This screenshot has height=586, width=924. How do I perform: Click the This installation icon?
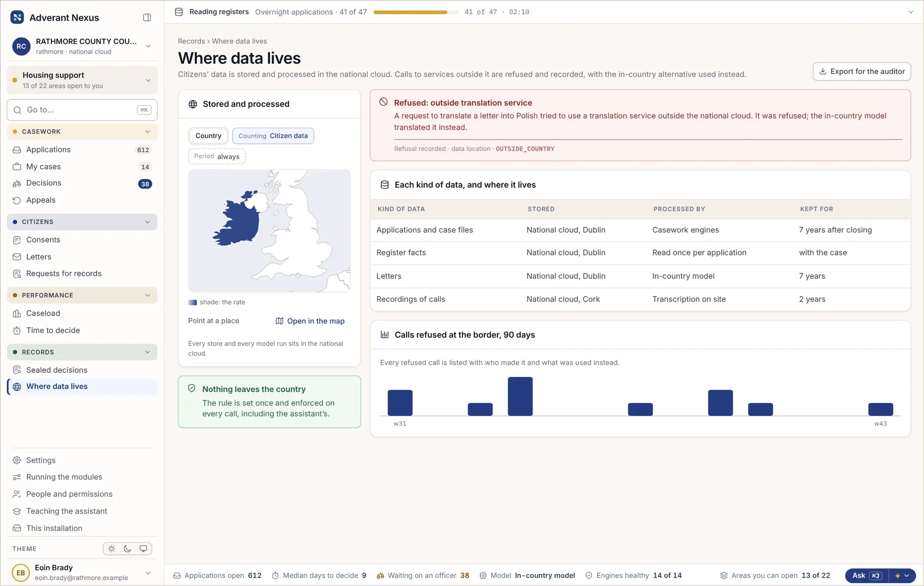point(17,528)
